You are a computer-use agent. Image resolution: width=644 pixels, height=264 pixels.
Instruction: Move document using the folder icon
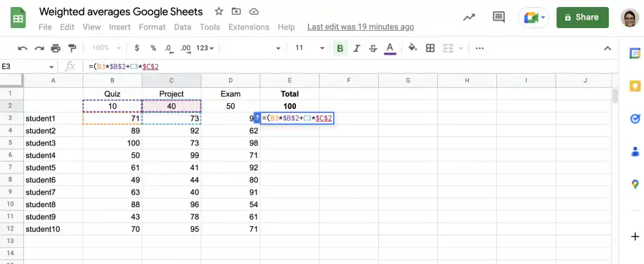tap(236, 11)
